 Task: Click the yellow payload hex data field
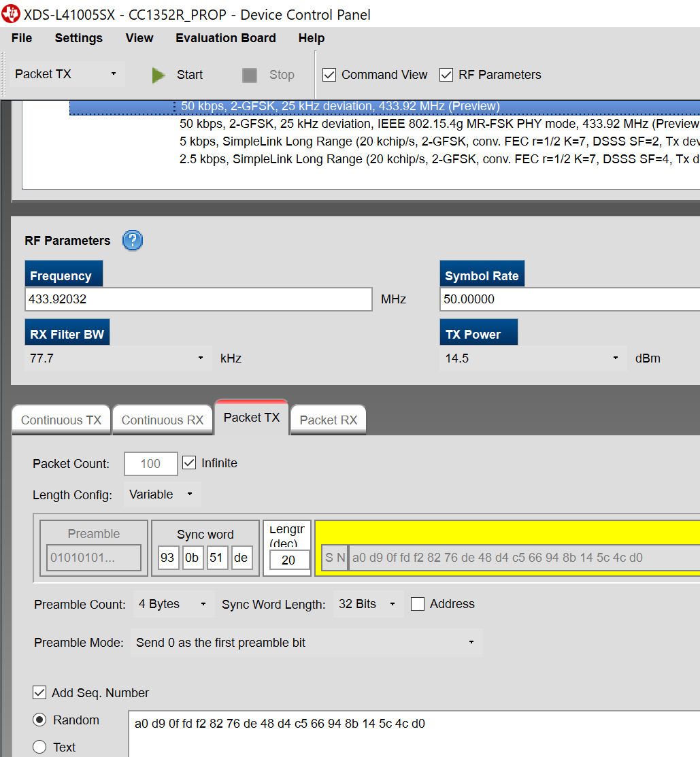coord(524,558)
